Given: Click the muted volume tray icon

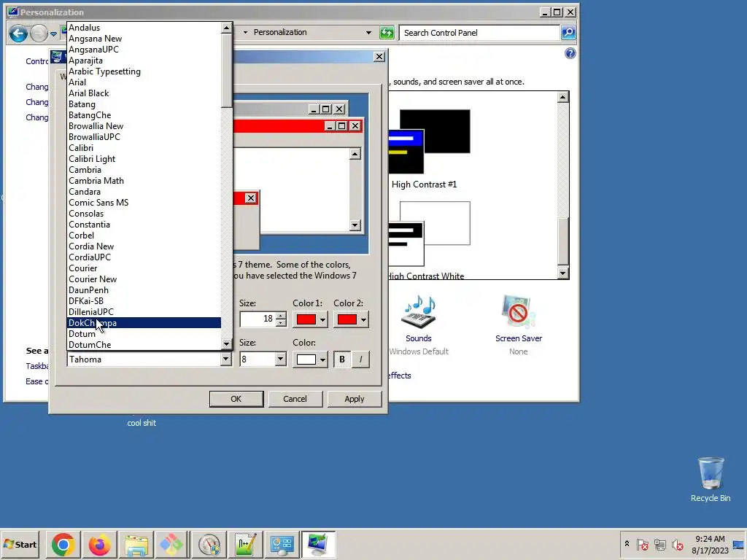Looking at the screenshot, I should pos(677,544).
